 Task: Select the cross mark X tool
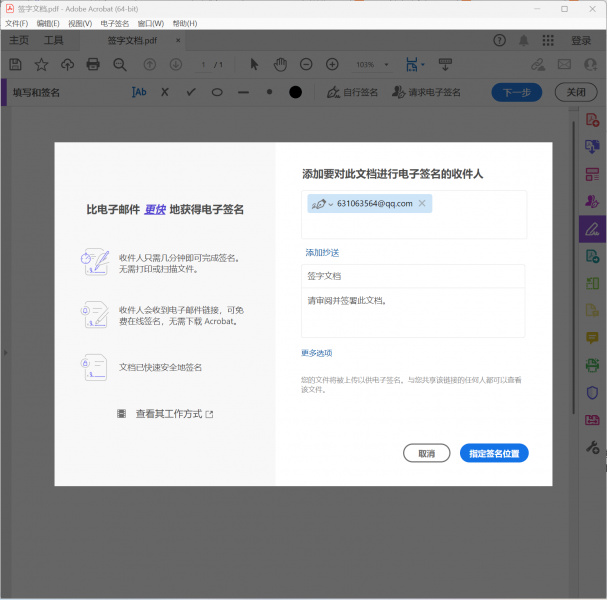pos(165,92)
